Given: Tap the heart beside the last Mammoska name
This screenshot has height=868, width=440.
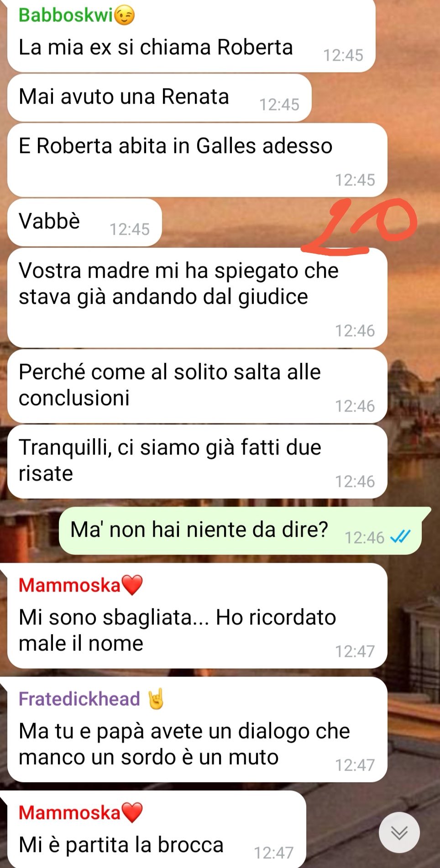Looking at the screenshot, I should (132, 813).
